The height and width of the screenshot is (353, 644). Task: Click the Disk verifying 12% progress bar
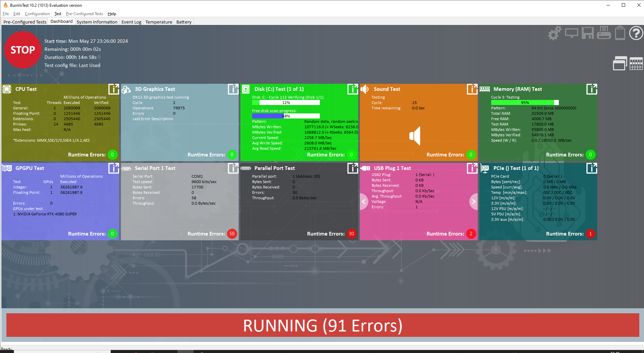286,103
